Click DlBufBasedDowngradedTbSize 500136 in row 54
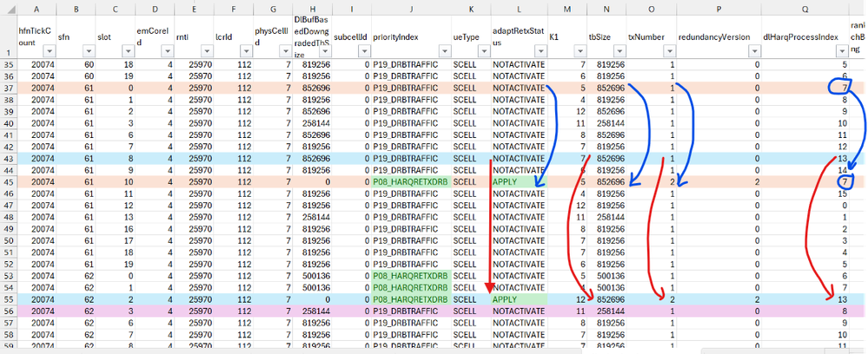 point(312,287)
